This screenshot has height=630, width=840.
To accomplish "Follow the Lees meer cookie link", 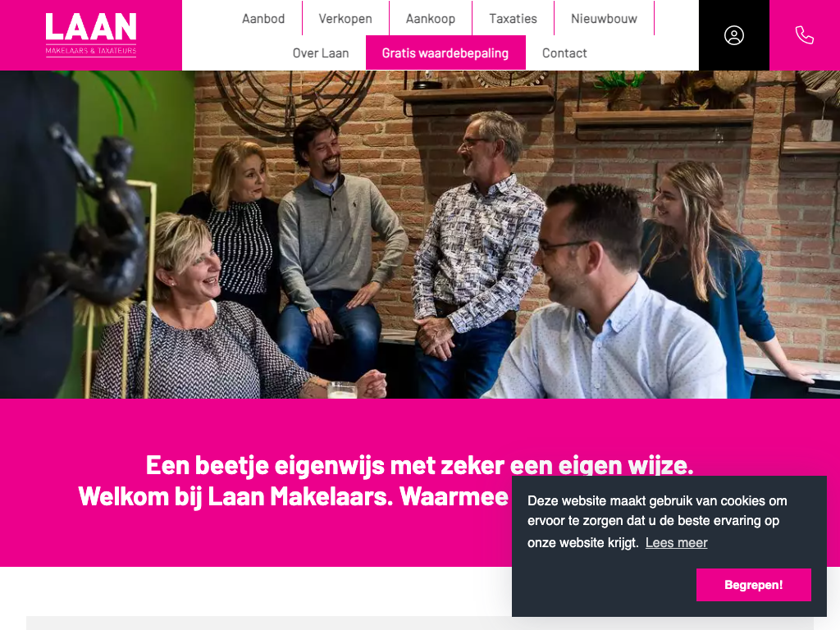I will [x=676, y=543].
